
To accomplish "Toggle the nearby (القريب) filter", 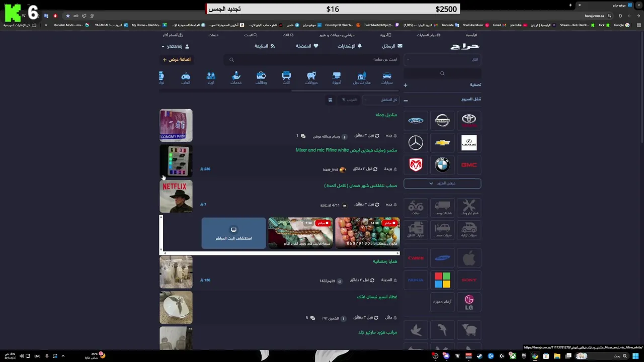I will click(349, 100).
